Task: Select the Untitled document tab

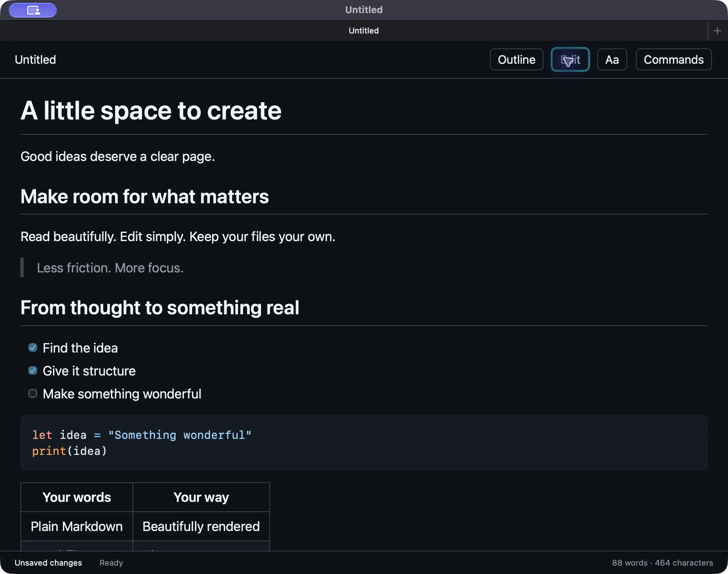Action: (x=353, y=31)
